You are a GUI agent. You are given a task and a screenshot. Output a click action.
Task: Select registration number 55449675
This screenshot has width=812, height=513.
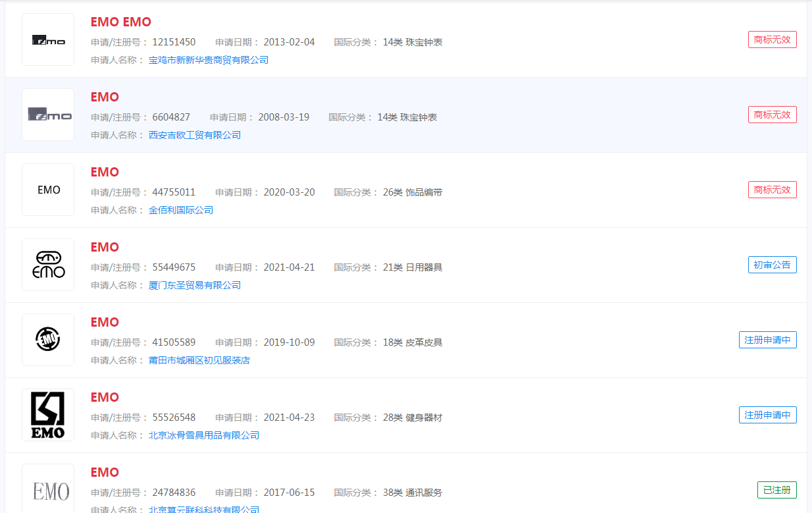pyautogui.click(x=174, y=267)
